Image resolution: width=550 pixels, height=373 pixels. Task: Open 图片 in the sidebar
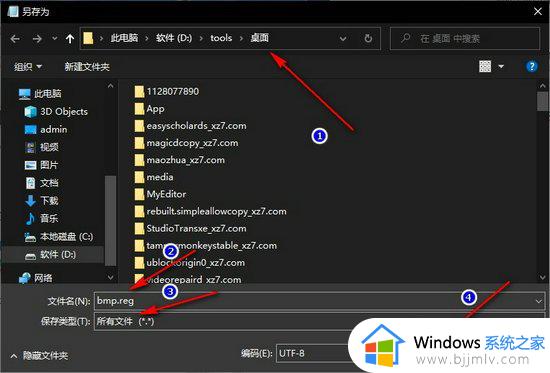coord(41,165)
